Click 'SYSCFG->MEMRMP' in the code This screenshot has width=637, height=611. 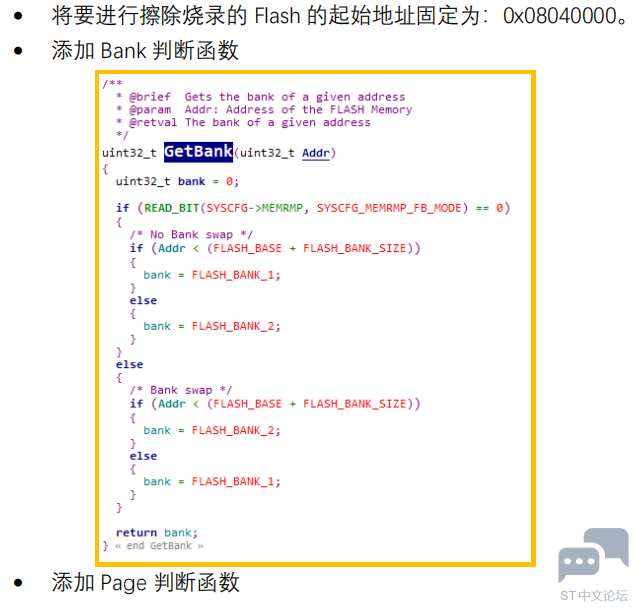click(255, 208)
